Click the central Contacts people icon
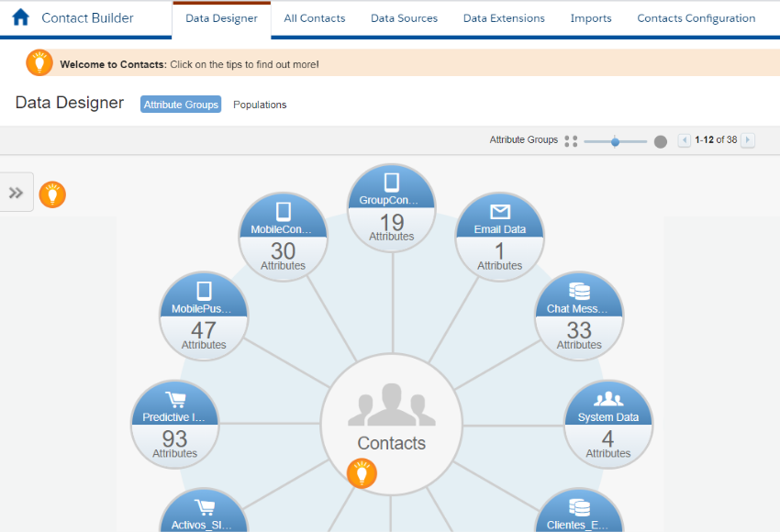780x532 pixels. click(x=392, y=405)
